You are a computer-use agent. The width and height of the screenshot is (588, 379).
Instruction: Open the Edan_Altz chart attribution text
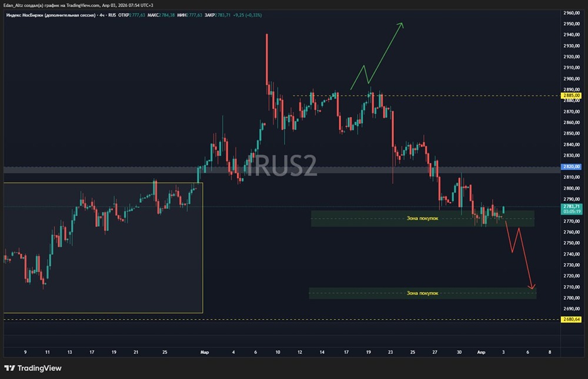(x=78, y=5)
